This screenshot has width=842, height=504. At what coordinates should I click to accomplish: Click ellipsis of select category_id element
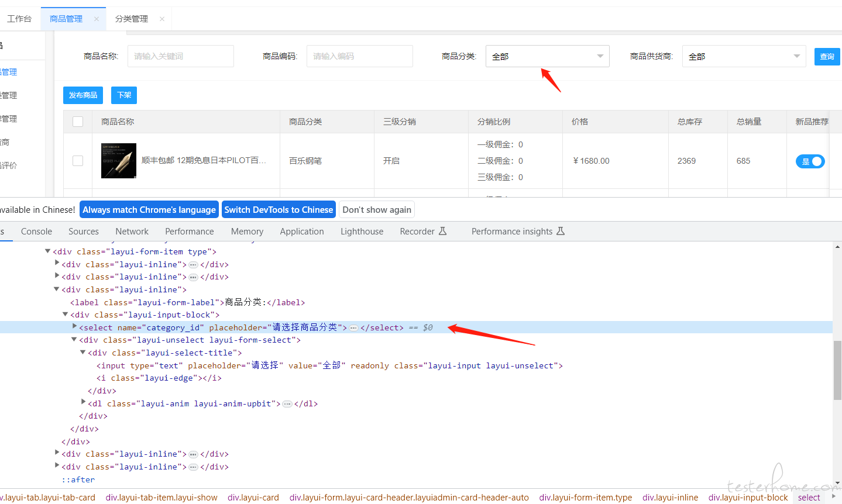tap(354, 328)
